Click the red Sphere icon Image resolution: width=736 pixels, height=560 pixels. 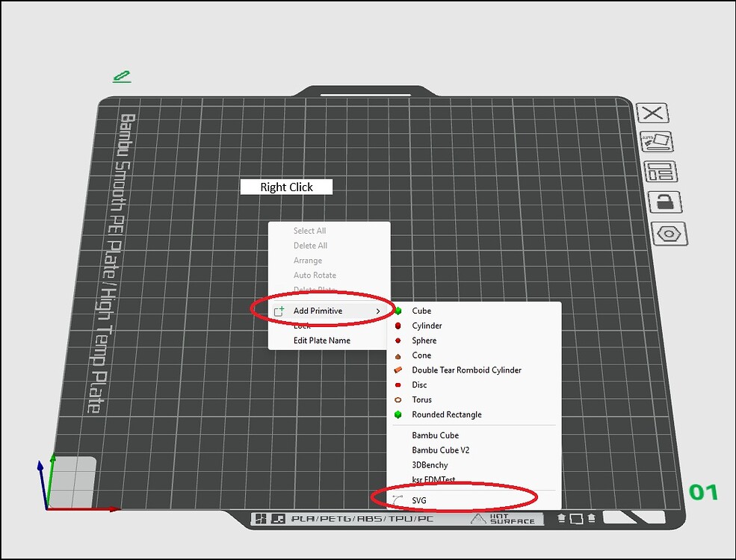[398, 340]
